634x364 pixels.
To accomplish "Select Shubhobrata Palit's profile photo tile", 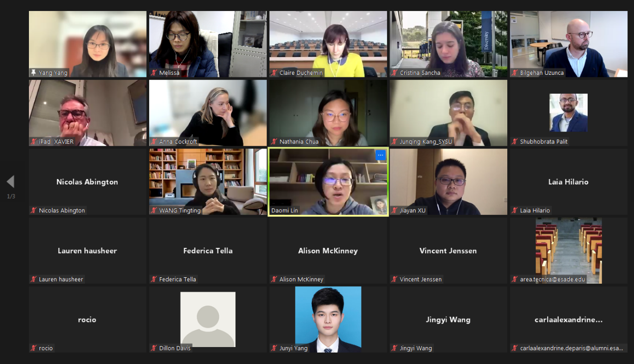I will tap(569, 113).
